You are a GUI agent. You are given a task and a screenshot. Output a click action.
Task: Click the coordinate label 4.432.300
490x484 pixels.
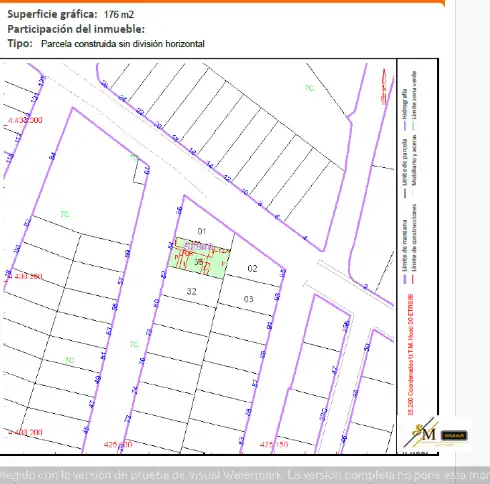pos(25,120)
